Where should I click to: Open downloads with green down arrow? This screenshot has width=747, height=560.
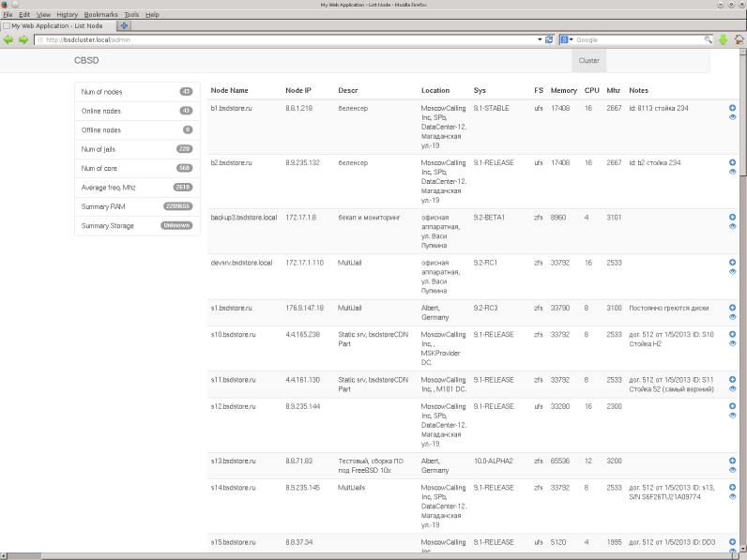[x=724, y=39]
